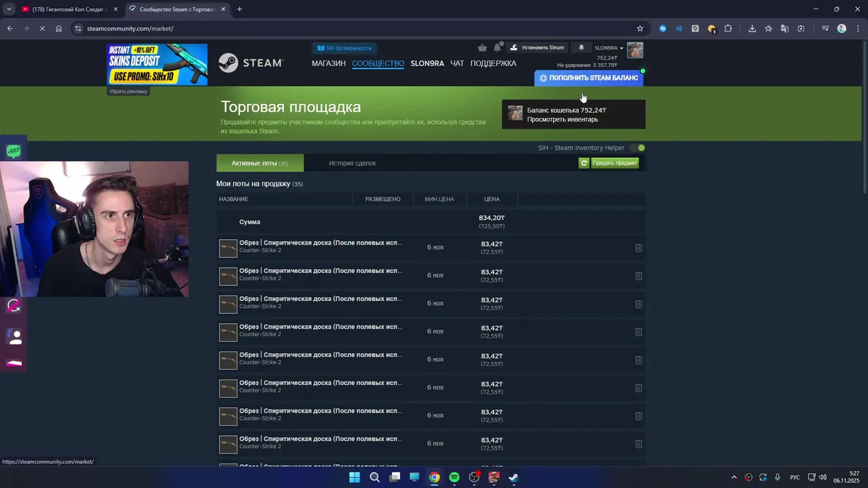Click Убрать рекламу link
The width and height of the screenshot is (868, 488).
(x=128, y=91)
